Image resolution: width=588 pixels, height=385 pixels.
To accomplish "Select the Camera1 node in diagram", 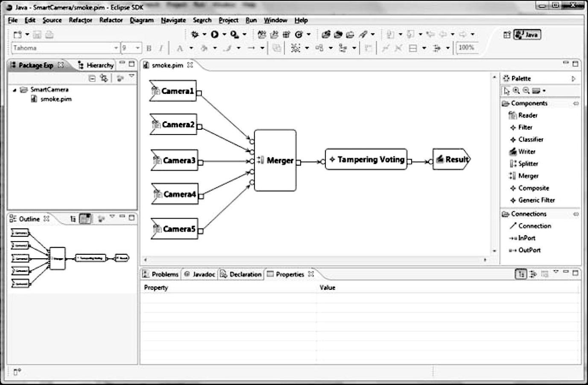I will point(173,91).
